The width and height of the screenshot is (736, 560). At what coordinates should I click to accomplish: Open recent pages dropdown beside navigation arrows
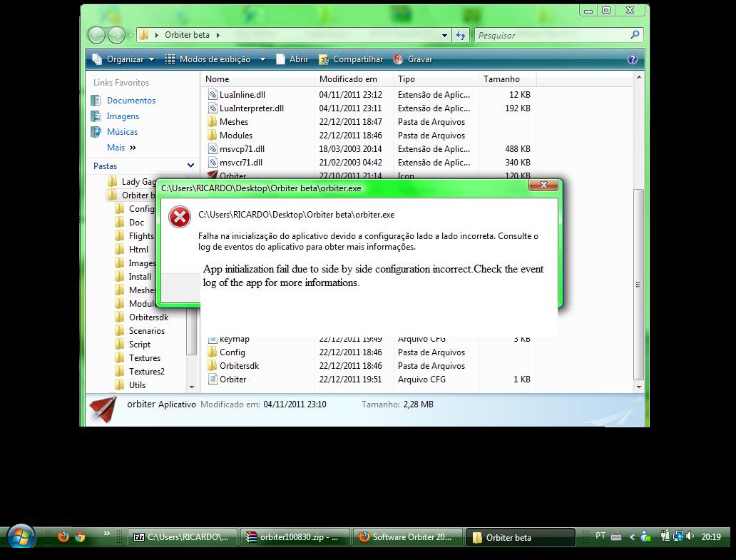pos(131,35)
